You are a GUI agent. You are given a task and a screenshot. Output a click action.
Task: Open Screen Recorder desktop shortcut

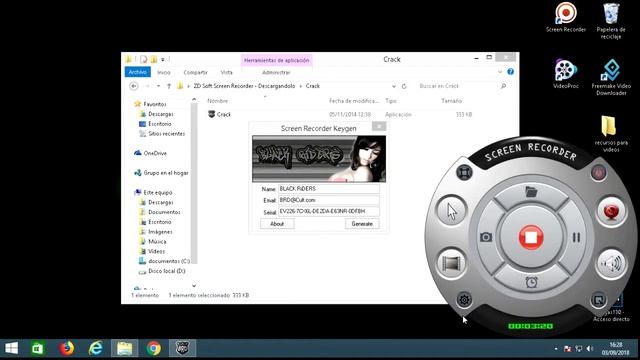click(x=566, y=18)
